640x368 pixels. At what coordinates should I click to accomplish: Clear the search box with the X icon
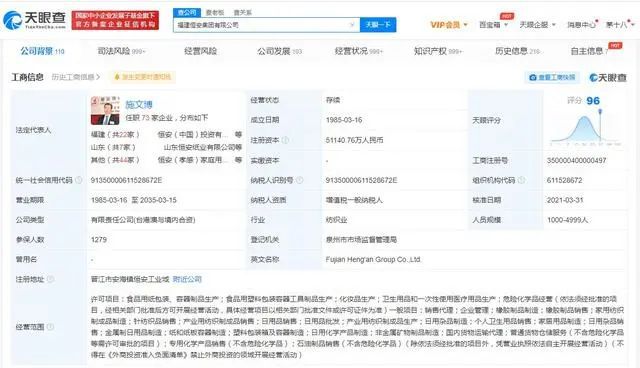pos(352,25)
